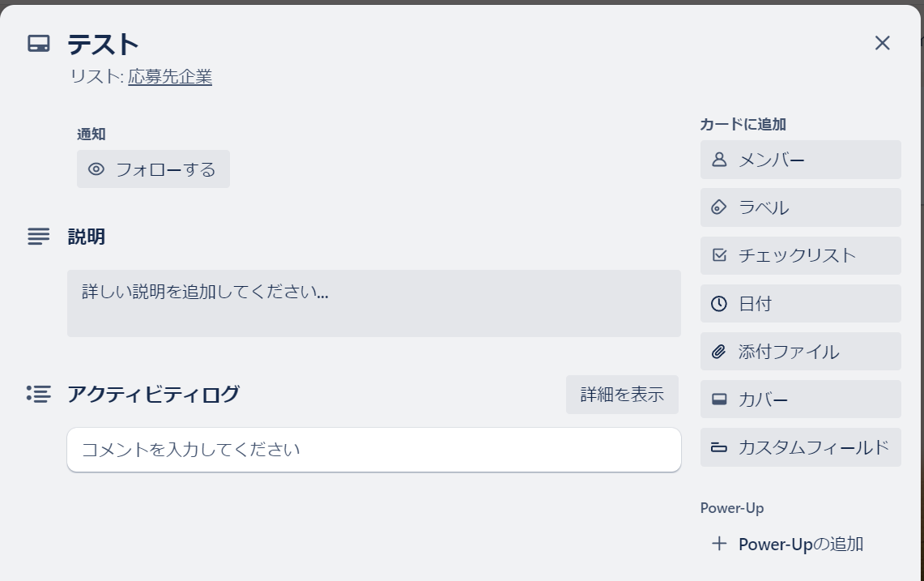924x581 pixels.
Task: Toggle フォローする to watch this card
Action: [153, 169]
